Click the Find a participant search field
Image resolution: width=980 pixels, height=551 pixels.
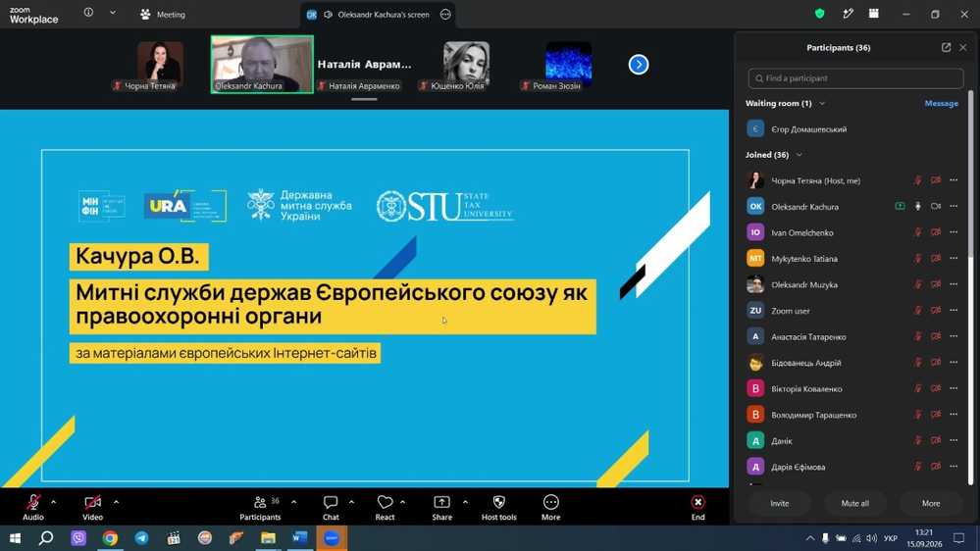[855, 78]
